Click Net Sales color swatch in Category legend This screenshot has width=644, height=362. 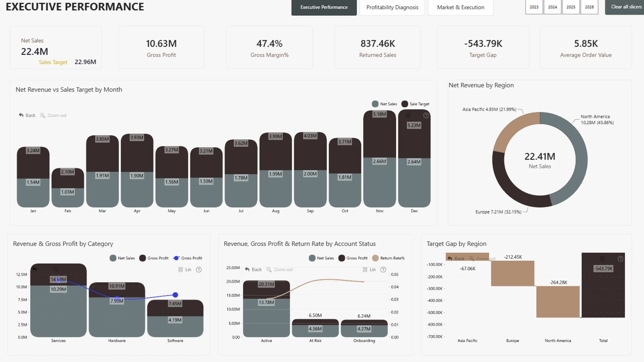click(113, 258)
